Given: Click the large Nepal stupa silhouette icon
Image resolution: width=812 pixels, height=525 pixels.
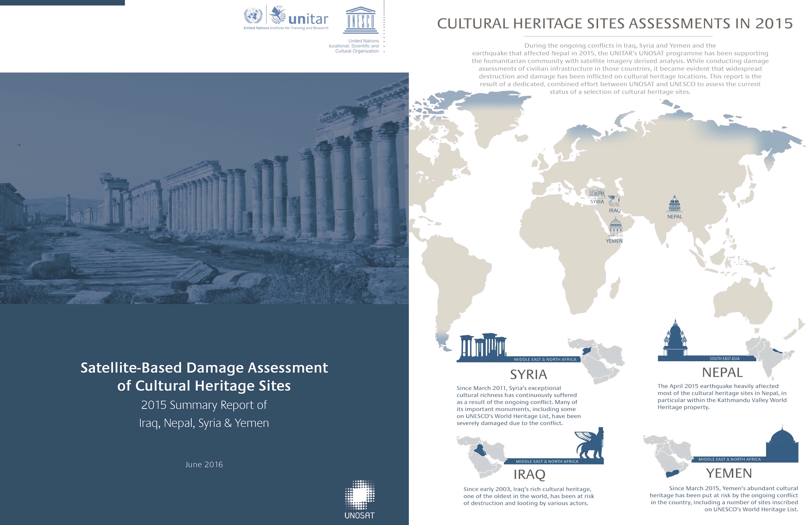Looking at the screenshot, I should (x=675, y=338).
